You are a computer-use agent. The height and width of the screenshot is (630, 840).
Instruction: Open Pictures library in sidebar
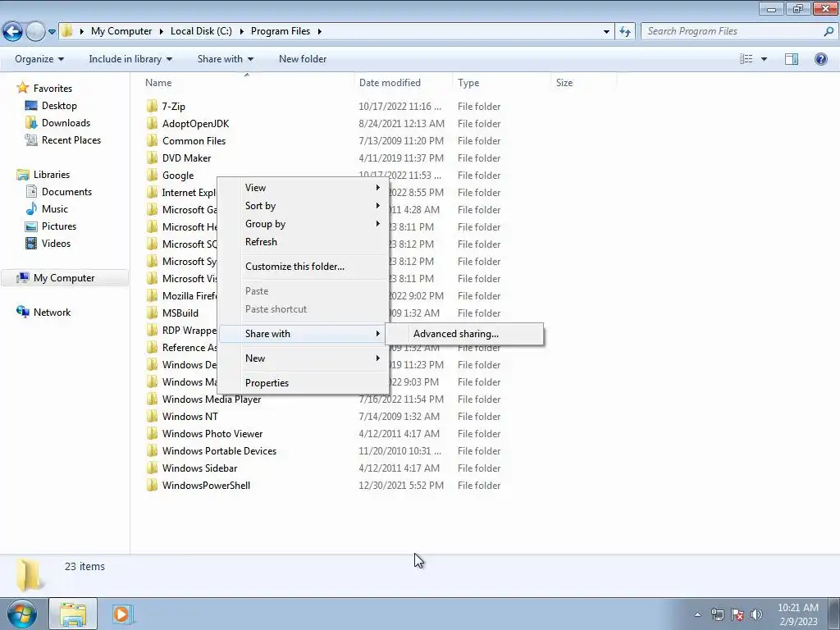click(x=59, y=226)
